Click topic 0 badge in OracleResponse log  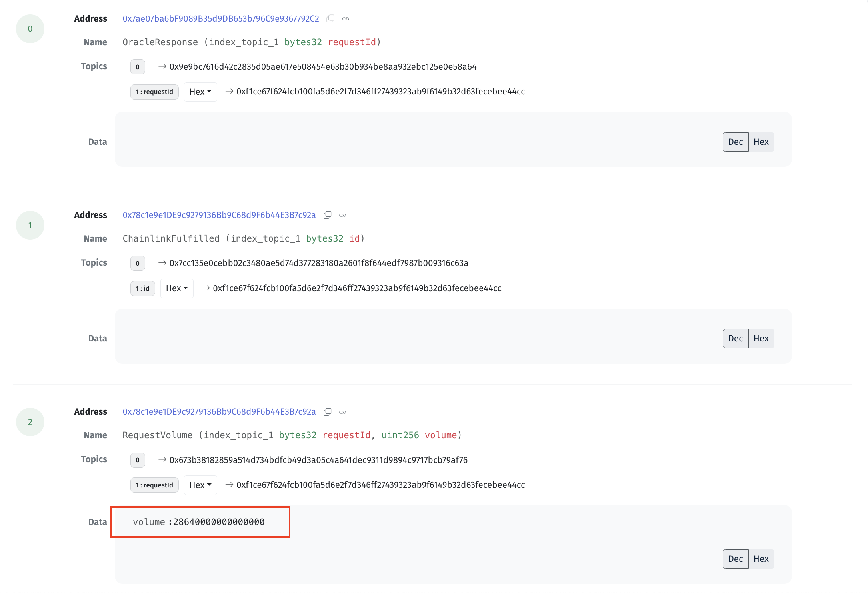pos(138,67)
